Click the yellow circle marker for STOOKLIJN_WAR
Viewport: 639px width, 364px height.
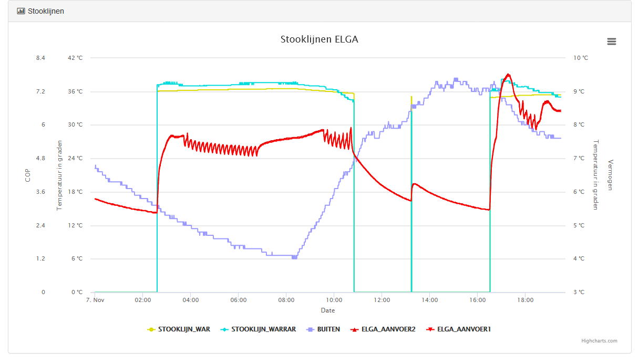[x=151, y=329]
